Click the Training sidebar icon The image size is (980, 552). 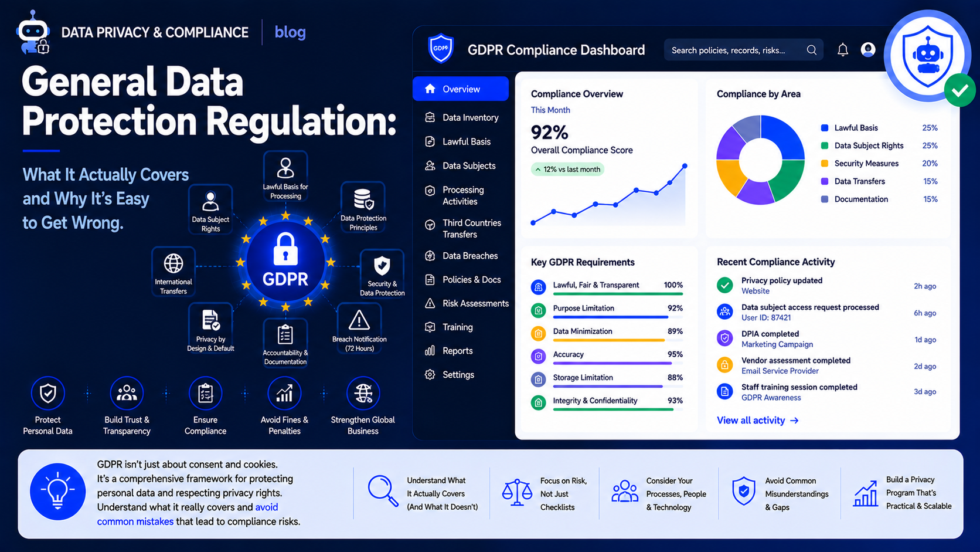430,327
